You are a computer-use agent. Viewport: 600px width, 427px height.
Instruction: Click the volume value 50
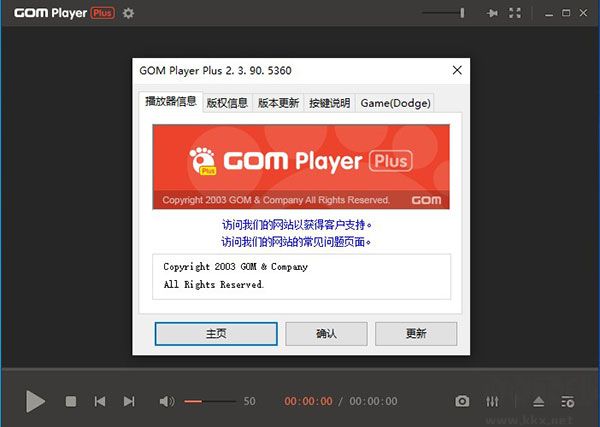249,401
